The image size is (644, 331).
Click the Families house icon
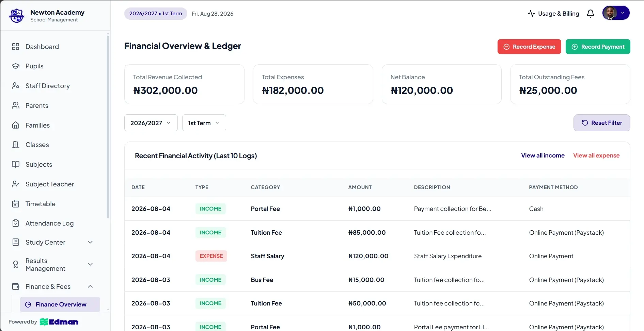point(16,125)
